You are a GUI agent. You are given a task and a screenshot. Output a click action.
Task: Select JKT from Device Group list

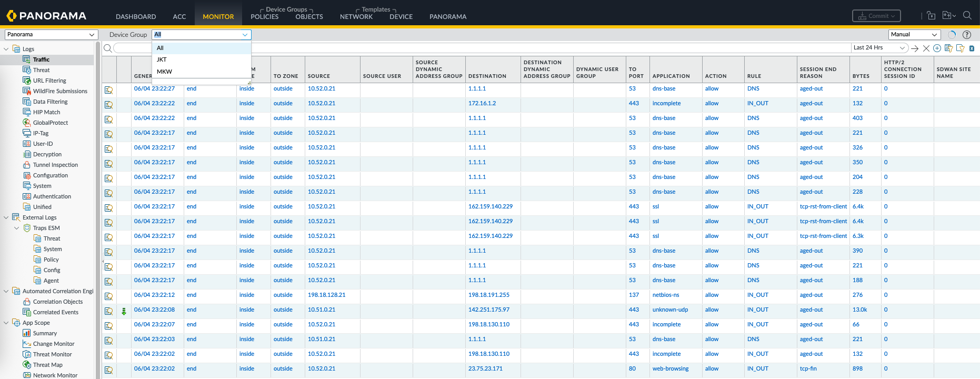[x=162, y=59]
